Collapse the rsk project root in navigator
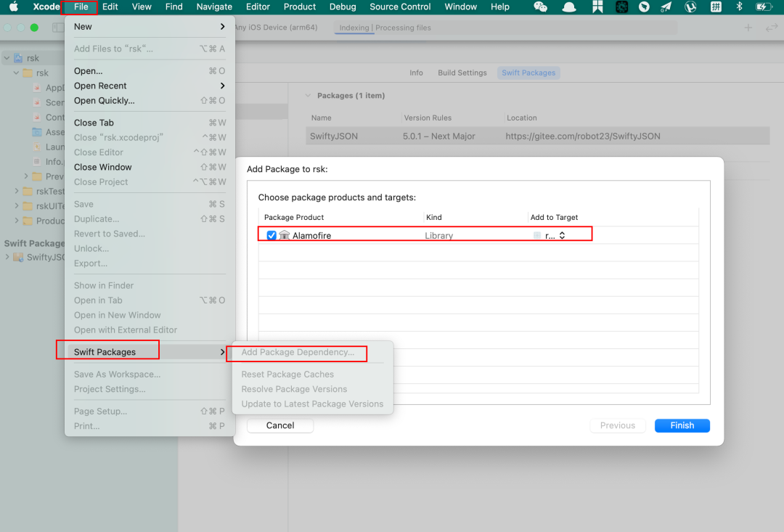Image resolution: width=784 pixels, height=532 pixels. click(7, 58)
